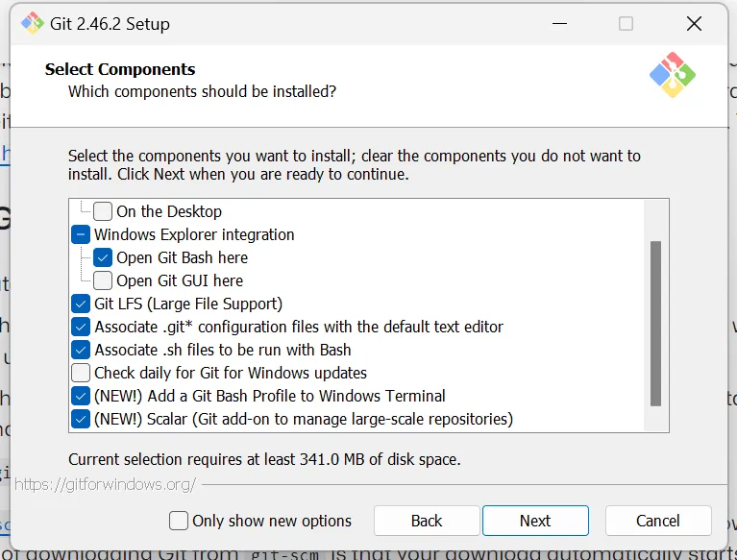The image size is (737, 560).
Task: Minimize the Git Setup window
Action: (559, 23)
